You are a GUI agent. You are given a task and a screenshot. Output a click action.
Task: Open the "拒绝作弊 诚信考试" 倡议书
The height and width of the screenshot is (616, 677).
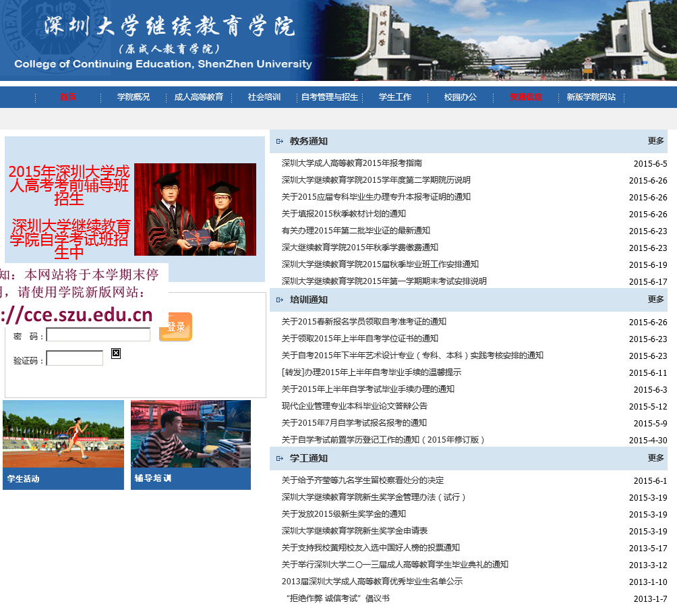pos(338,598)
